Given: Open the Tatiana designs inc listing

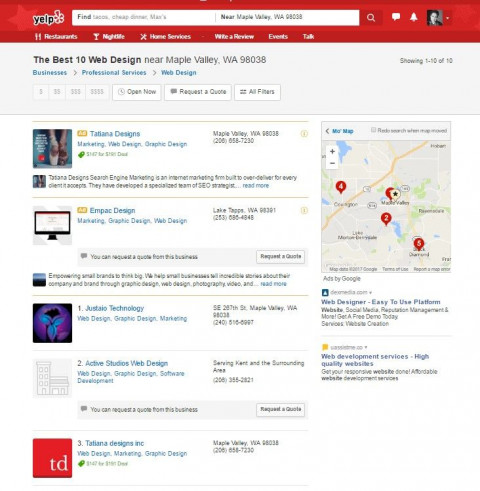Looking at the screenshot, I should tap(114, 443).
